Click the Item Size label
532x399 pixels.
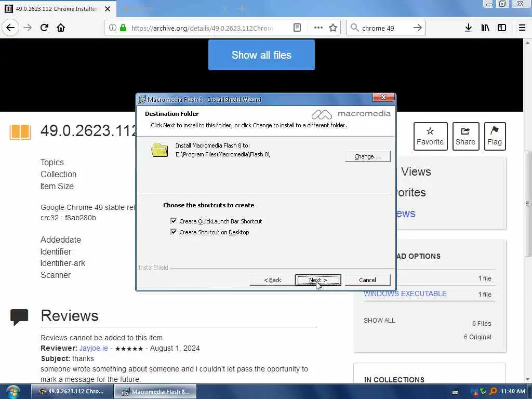pos(57,187)
